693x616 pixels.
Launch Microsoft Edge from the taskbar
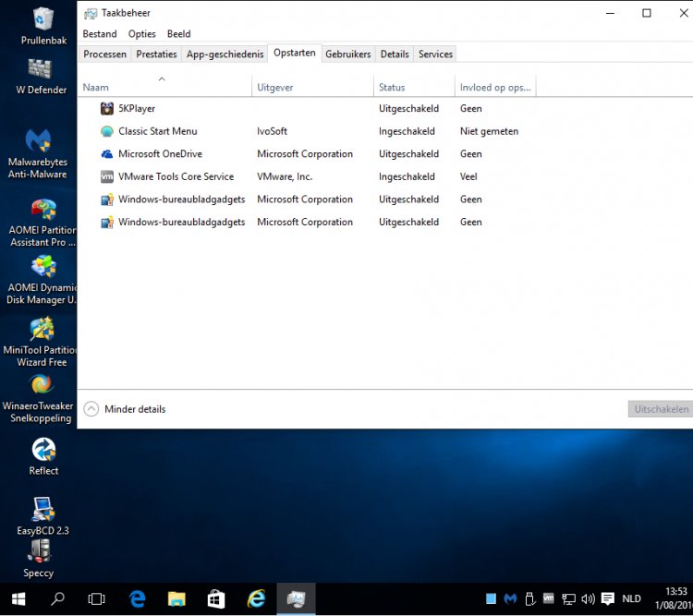(138, 599)
